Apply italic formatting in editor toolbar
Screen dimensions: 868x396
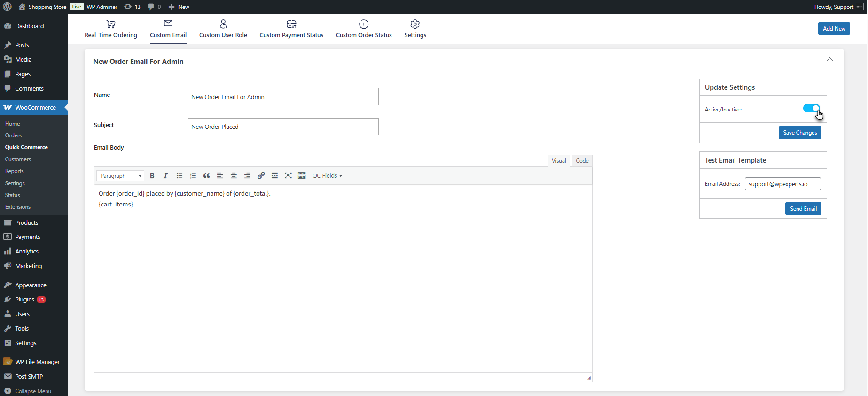coord(165,176)
